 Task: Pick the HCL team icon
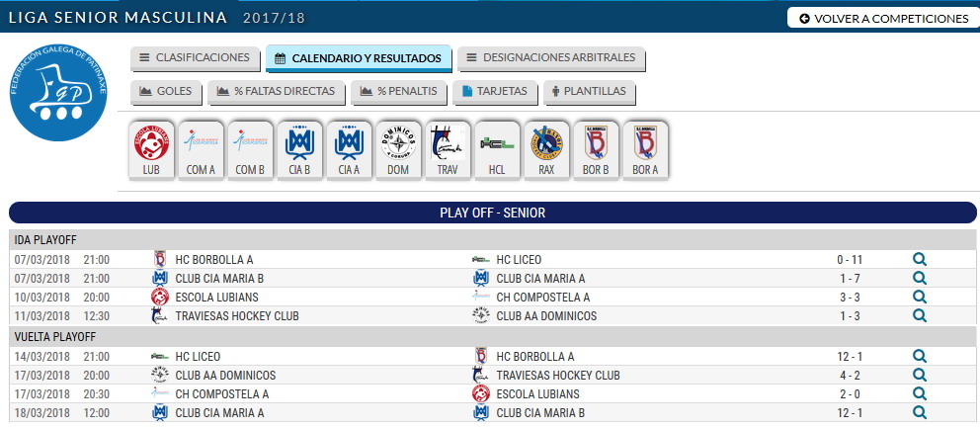497,149
